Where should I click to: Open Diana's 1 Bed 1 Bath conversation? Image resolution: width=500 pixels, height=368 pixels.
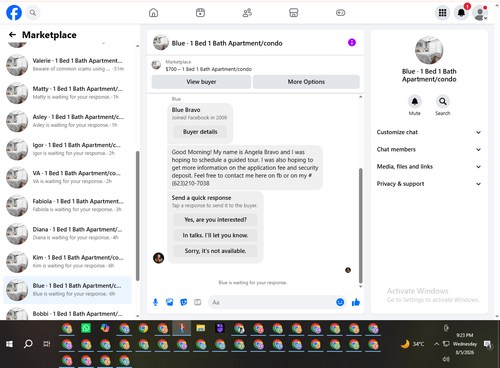click(68, 233)
